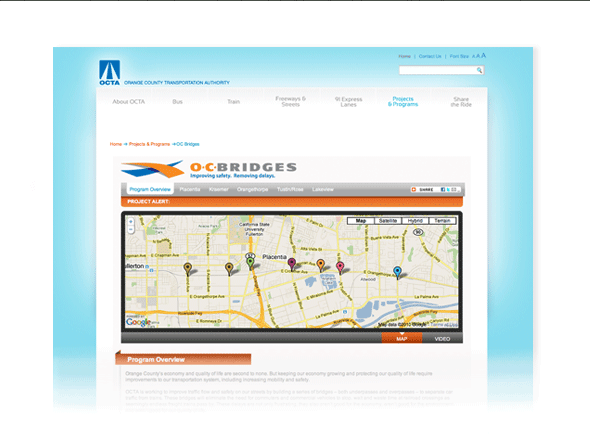Click the magenta map pin near Placentia
The image size is (590, 434).
(292, 263)
